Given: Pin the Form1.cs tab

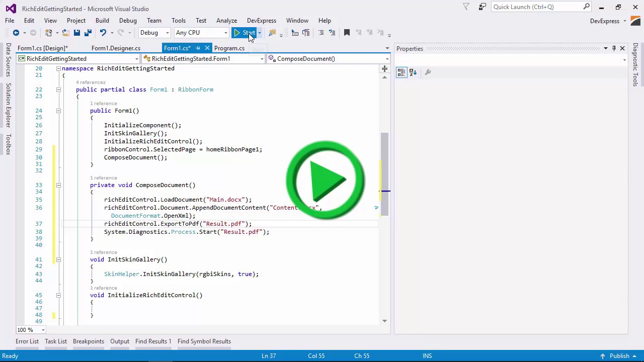Looking at the screenshot, I should [198, 48].
